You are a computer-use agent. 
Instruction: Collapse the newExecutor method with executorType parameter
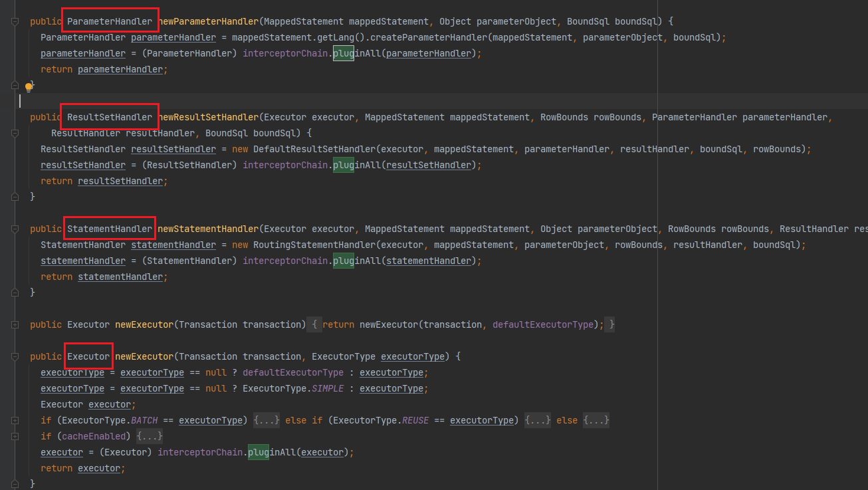point(15,356)
